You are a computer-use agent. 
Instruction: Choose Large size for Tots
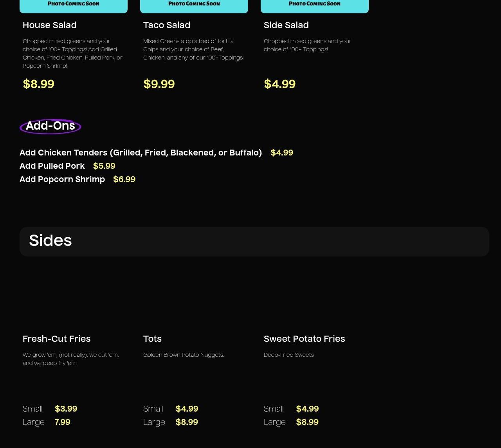click(154, 422)
